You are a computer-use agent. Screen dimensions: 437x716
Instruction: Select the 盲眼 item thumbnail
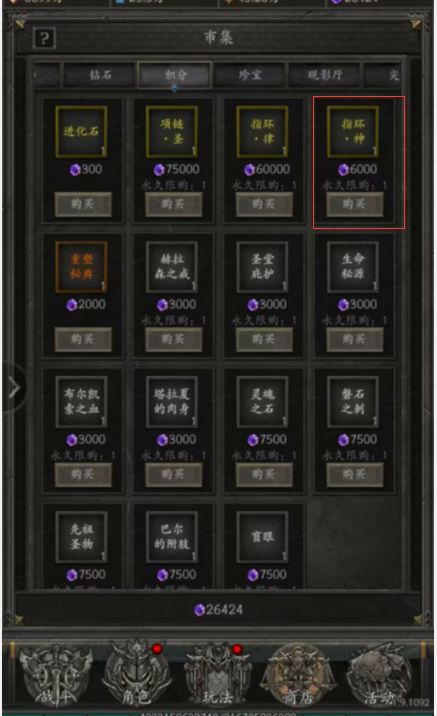tap(263, 537)
